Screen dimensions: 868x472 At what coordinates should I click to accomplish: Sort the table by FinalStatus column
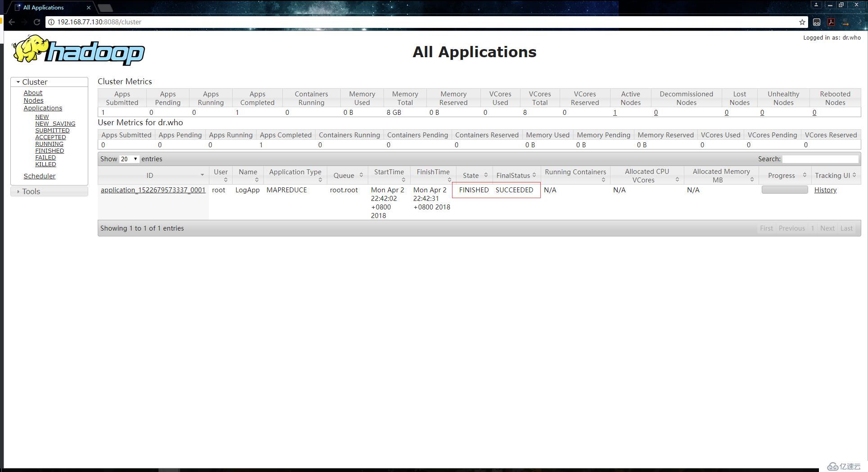[x=516, y=176]
